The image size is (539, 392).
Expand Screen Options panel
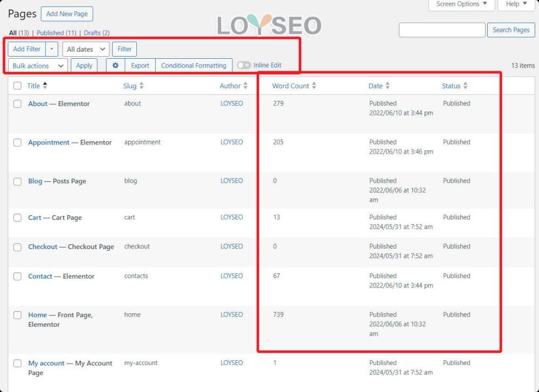point(461,4)
